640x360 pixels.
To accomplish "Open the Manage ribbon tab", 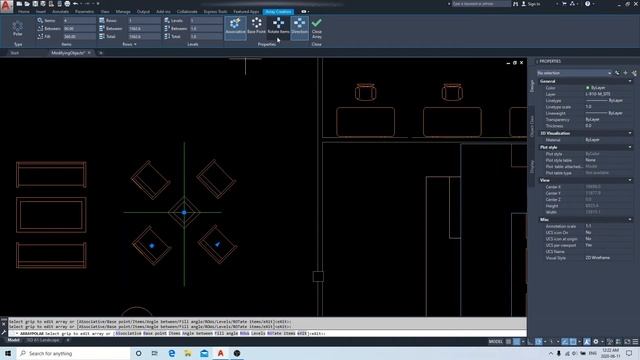I will tap(123, 11).
